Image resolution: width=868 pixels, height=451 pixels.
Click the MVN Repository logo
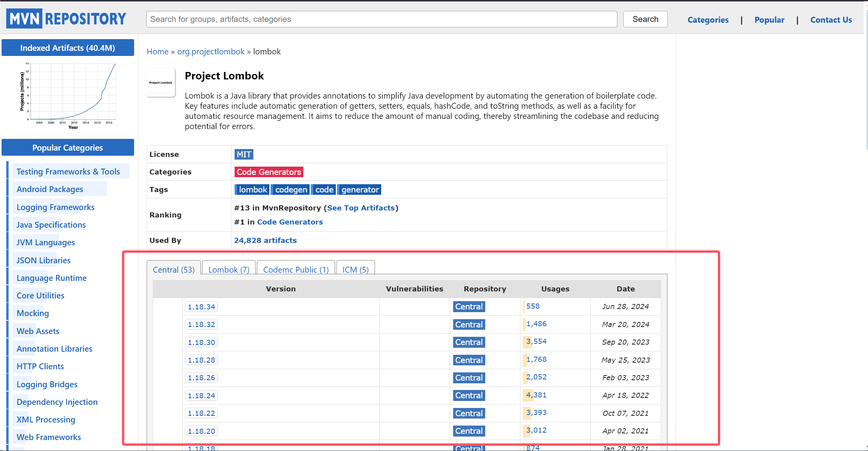(66, 19)
